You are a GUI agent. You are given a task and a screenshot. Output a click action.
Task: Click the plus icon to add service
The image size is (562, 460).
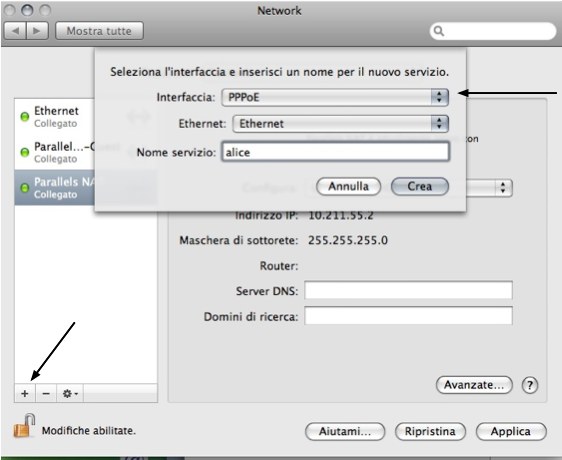tap(25, 394)
